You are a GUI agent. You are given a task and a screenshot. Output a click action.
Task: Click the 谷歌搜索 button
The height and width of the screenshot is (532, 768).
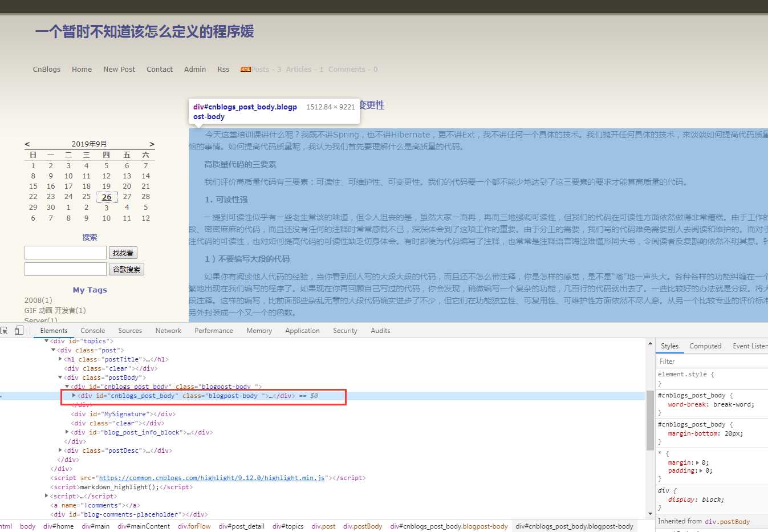point(127,269)
